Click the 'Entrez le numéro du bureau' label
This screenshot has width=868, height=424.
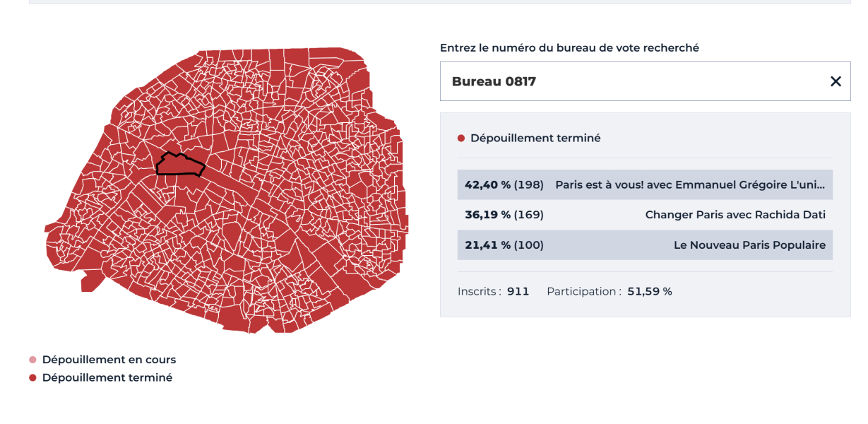point(569,48)
